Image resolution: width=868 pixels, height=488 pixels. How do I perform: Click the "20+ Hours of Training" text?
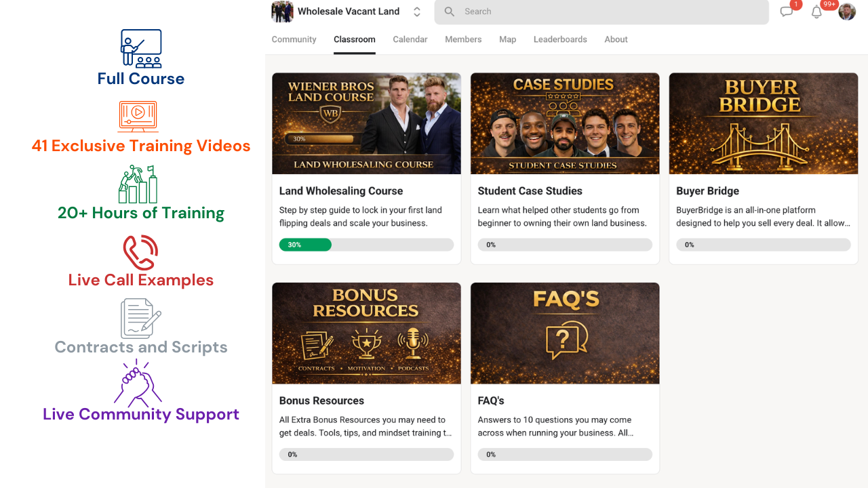pos(141,213)
